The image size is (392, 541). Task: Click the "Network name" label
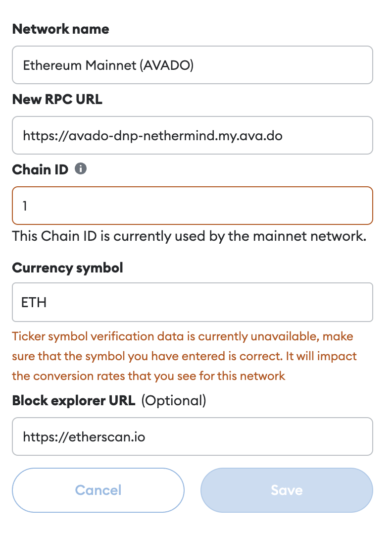pyautogui.click(x=60, y=29)
